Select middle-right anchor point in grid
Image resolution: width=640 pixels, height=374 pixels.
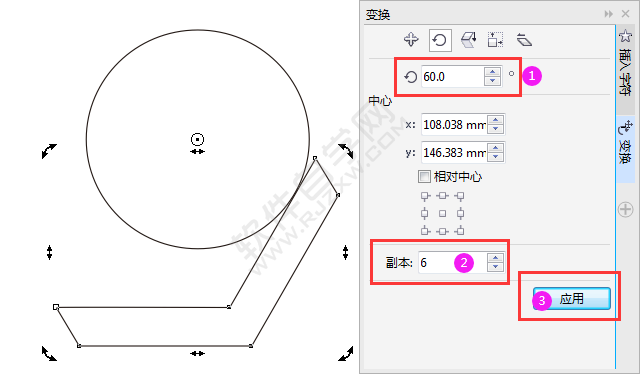[460, 213]
